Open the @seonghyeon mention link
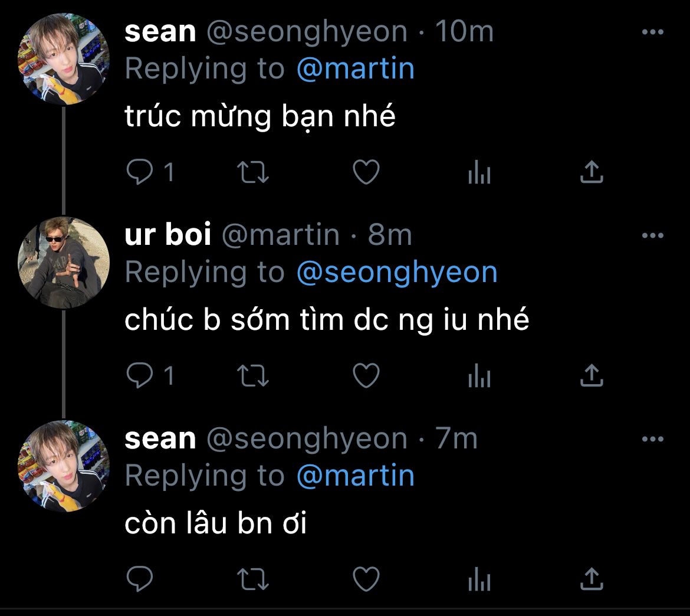Image resolution: width=690 pixels, height=616 pixels. click(397, 273)
